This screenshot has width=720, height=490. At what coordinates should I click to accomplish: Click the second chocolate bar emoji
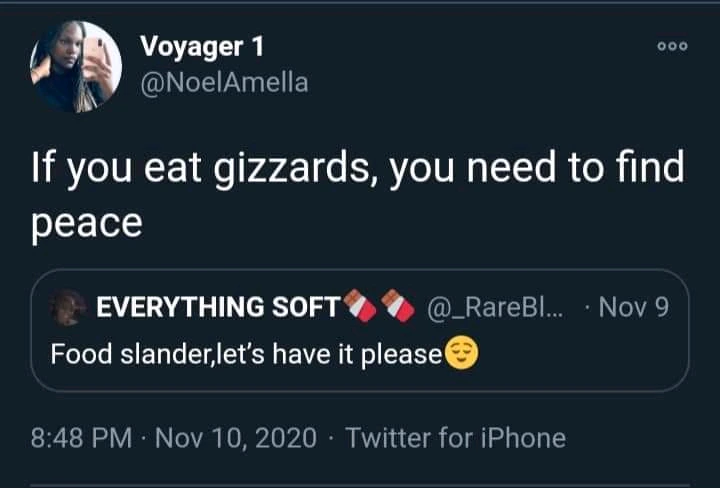tap(400, 308)
